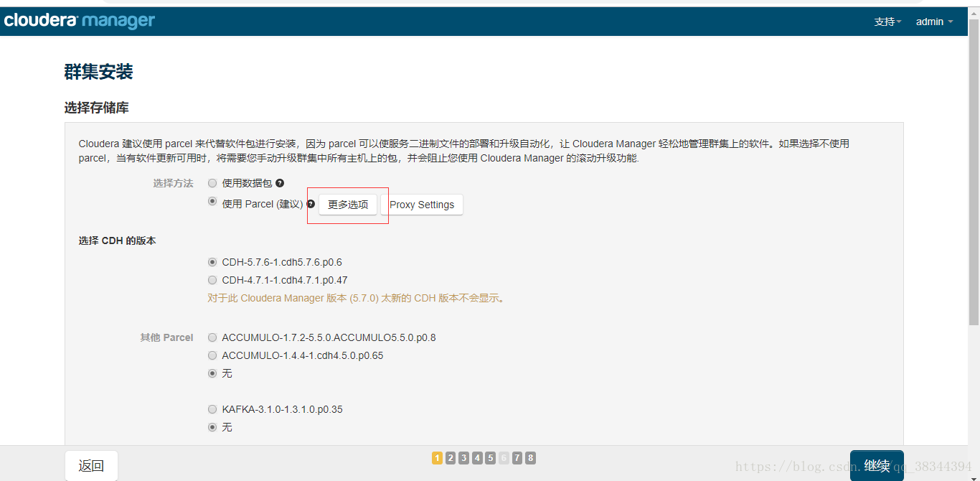Click the Cloudera Manager logo
This screenshot has width=980, height=481.
[x=80, y=21]
